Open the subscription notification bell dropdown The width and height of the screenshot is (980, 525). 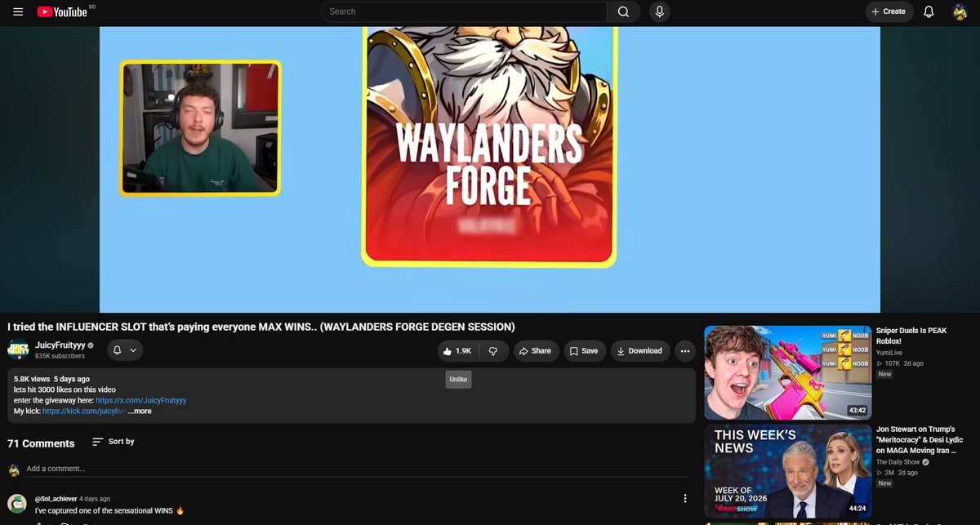pos(124,350)
